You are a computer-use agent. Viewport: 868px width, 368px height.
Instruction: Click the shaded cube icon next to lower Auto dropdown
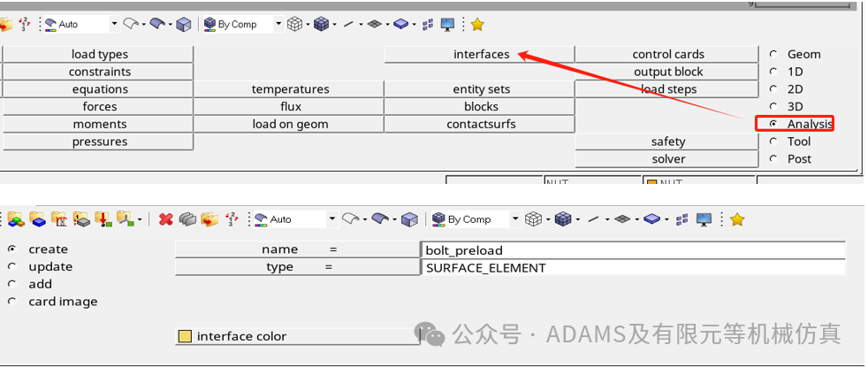[409, 219]
